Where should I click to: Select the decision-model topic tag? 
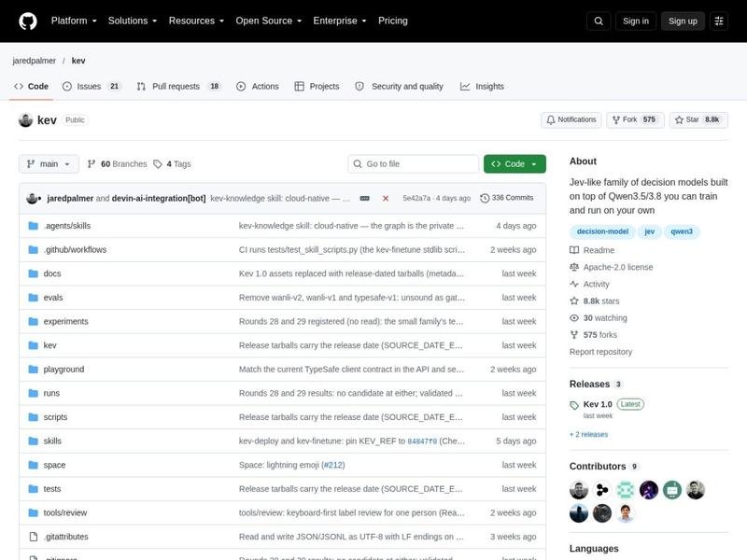pos(602,231)
